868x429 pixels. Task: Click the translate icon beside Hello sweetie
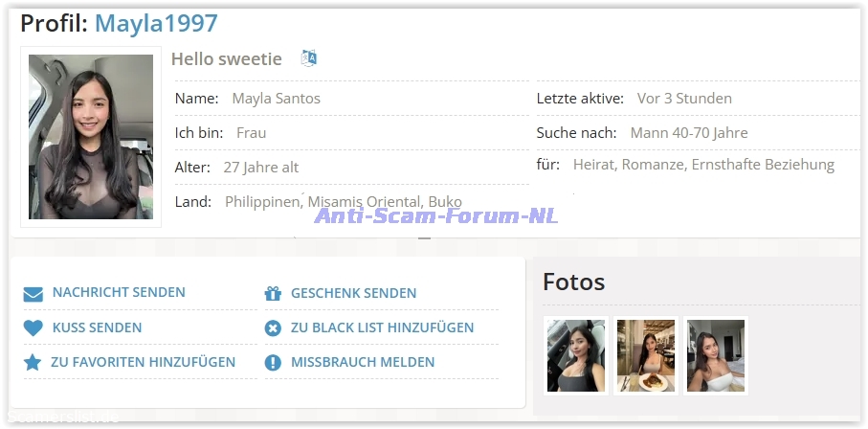[x=308, y=58]
